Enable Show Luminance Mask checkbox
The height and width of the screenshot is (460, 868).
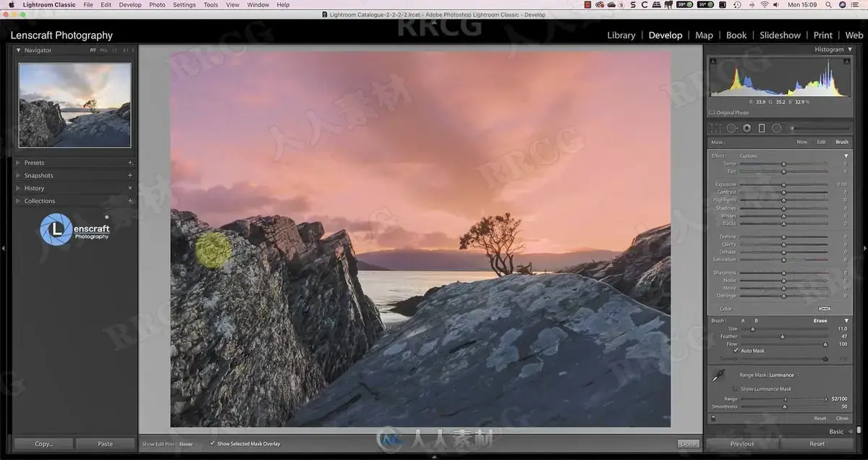pyautogui.click(x=736, y=389)
